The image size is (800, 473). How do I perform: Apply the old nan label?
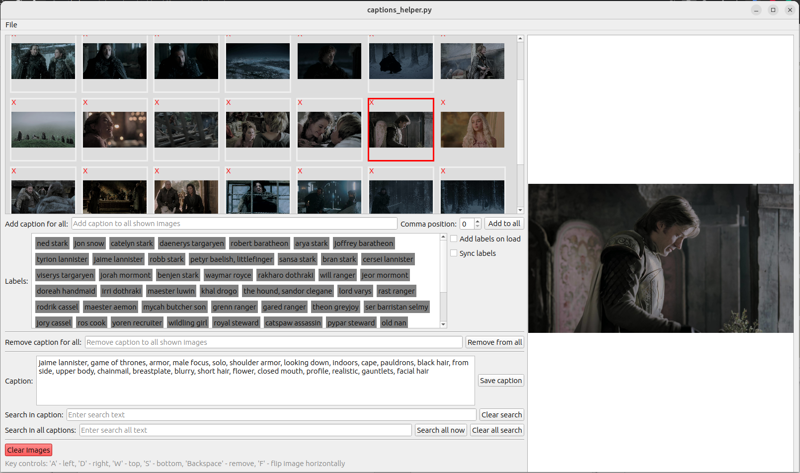click(x=394, y=322)
